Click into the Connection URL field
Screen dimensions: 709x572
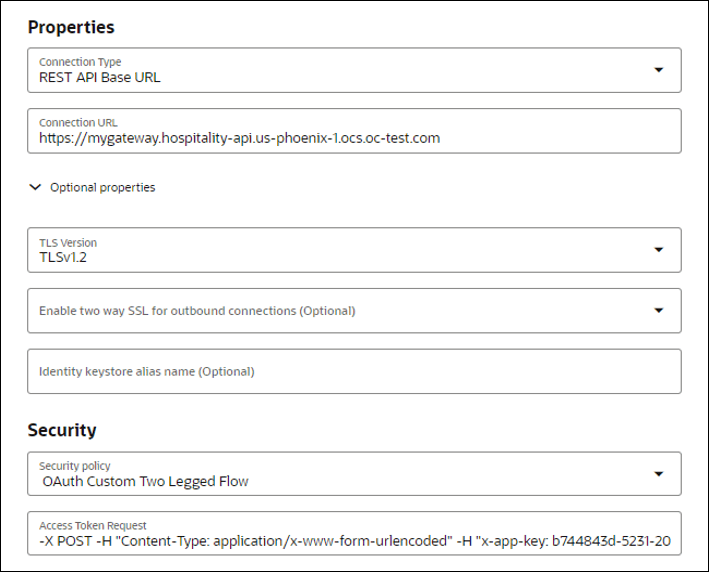point(354,131)
